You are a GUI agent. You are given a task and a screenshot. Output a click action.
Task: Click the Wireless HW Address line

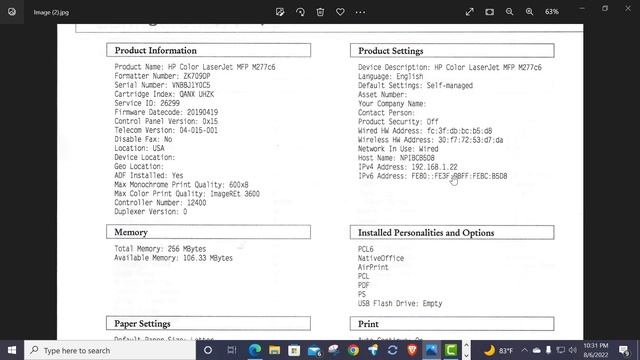(x=431, y=140)
